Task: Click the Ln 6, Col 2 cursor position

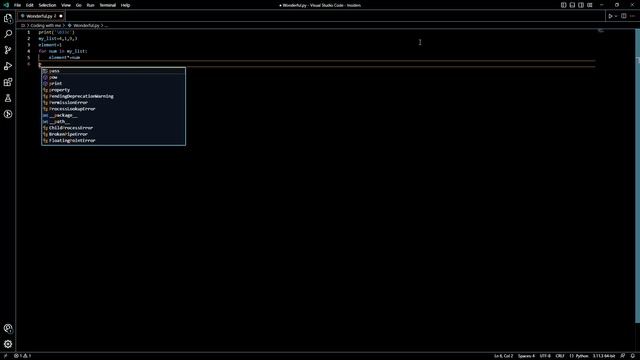Action: click(x=503, y=356)
